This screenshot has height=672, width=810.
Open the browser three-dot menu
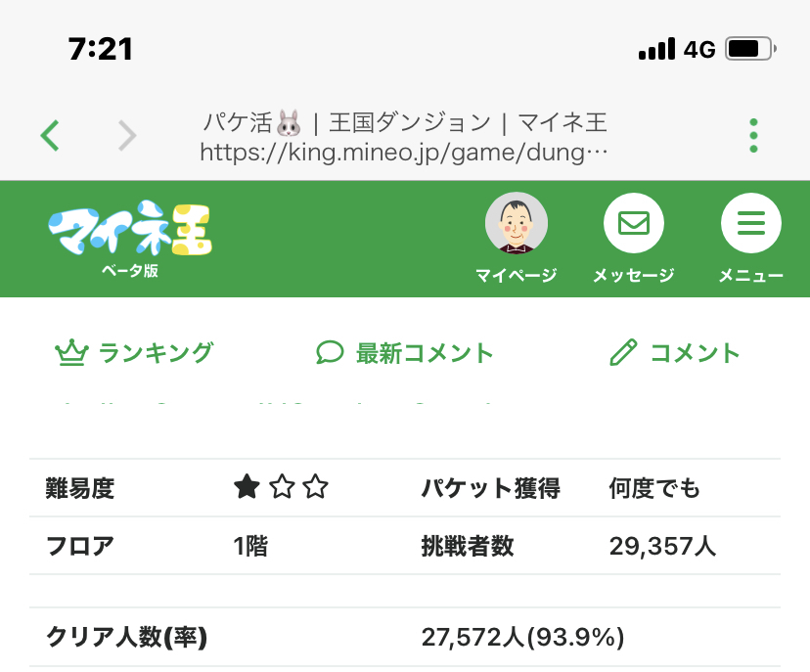pyautogui.click(x=753, y=135)
